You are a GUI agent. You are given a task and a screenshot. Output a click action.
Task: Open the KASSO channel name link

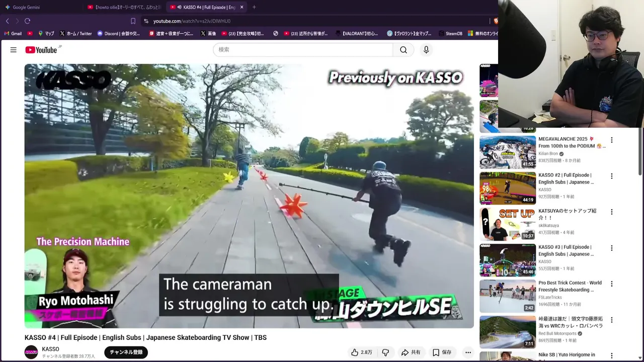(50, 349)
